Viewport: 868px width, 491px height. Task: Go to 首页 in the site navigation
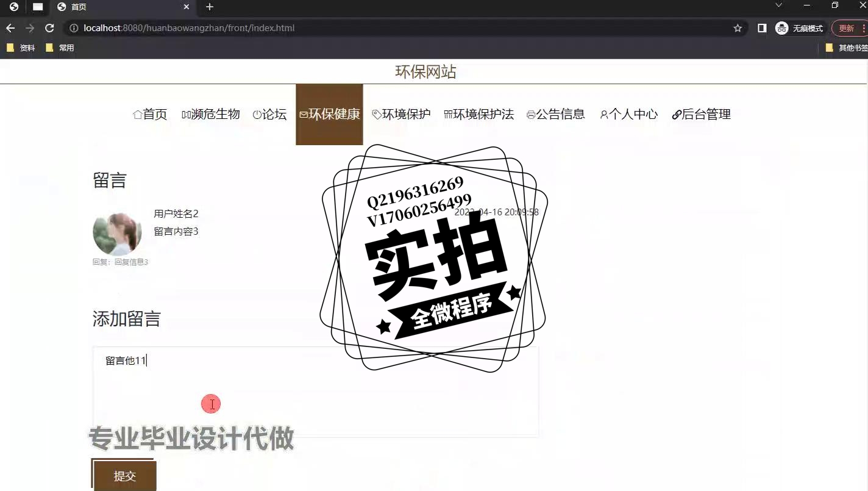150,115
